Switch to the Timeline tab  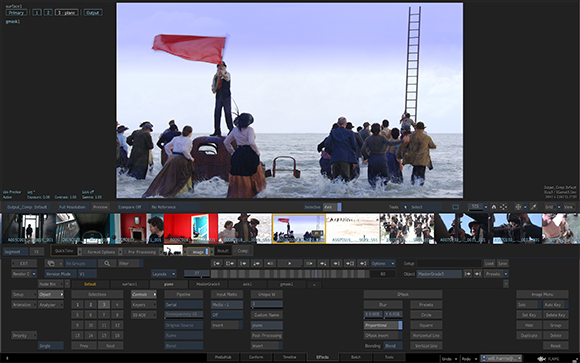click(289, 357)
